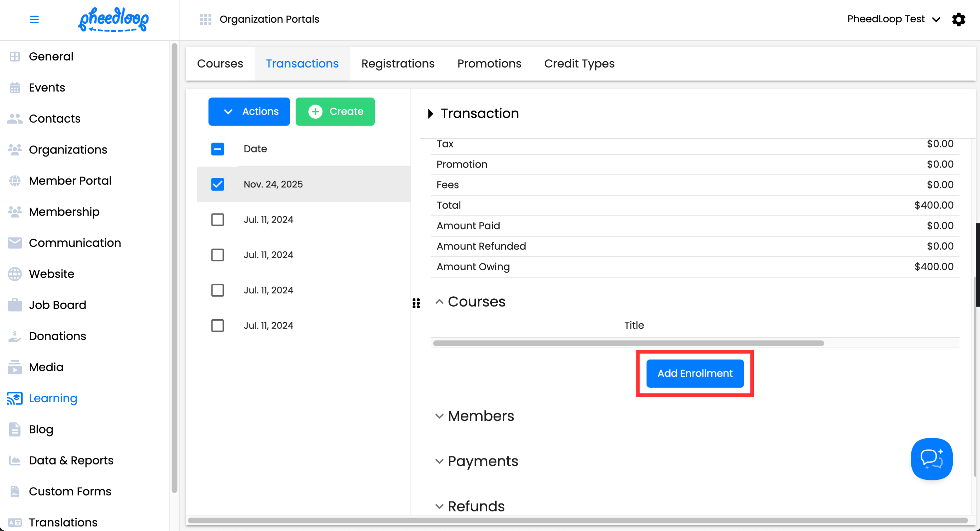Click the hamburger menu icon
This screenshot has height=531, width=980.
34,19
